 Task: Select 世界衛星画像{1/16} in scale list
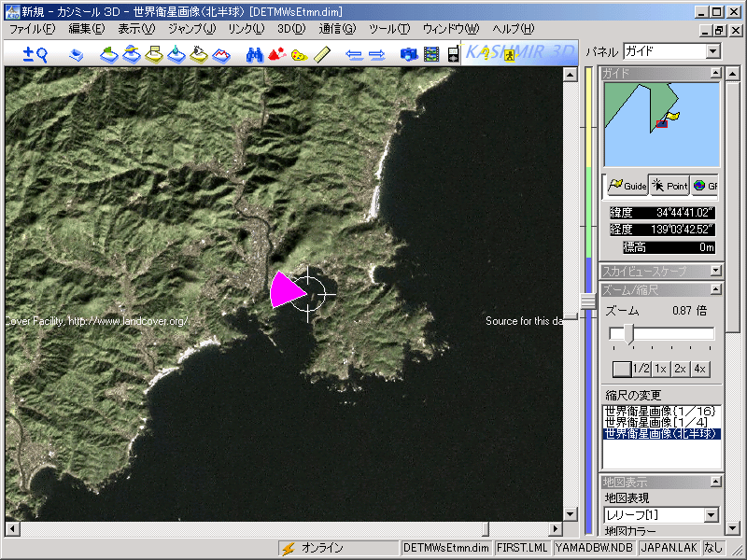point(661,411)
